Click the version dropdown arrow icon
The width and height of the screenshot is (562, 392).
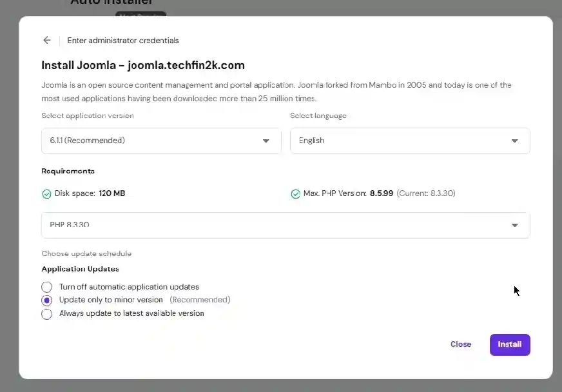266,141
